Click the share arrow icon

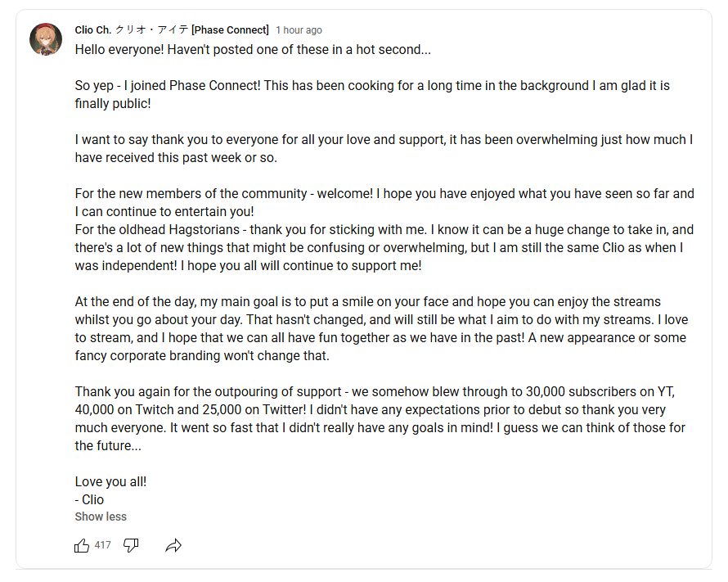[173, 545]
